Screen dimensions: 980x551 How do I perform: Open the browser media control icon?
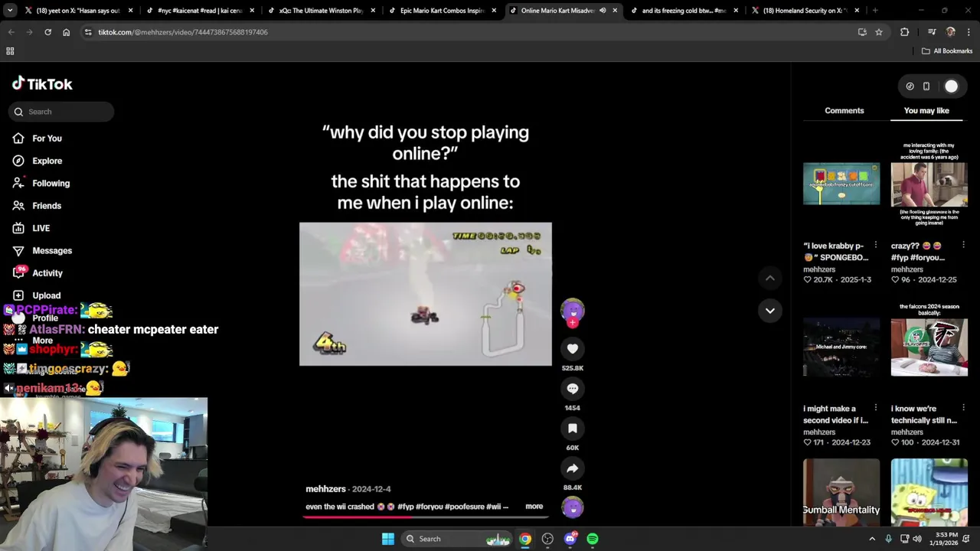tap(932, 32)
